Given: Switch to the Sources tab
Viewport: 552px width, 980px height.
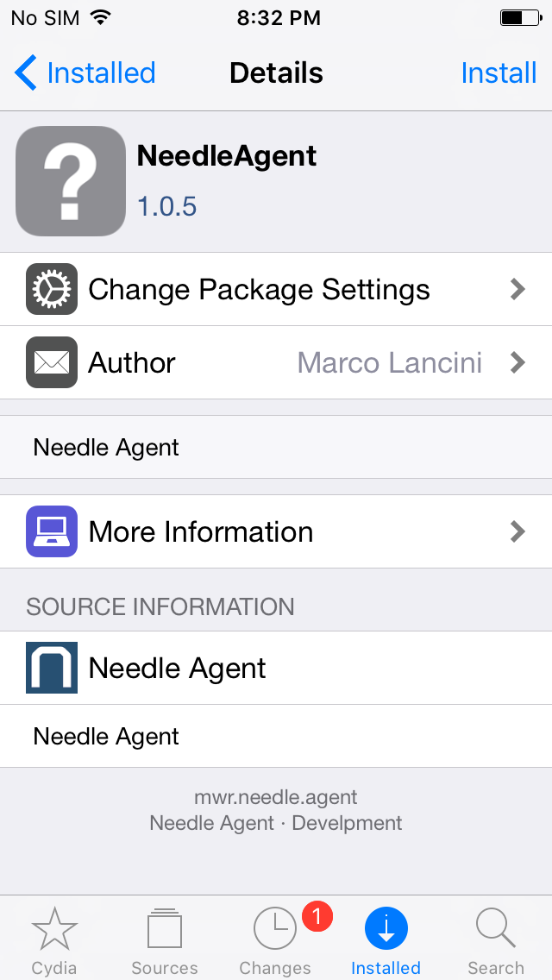Looking at the screenshot, I should [x=165, y=930].
